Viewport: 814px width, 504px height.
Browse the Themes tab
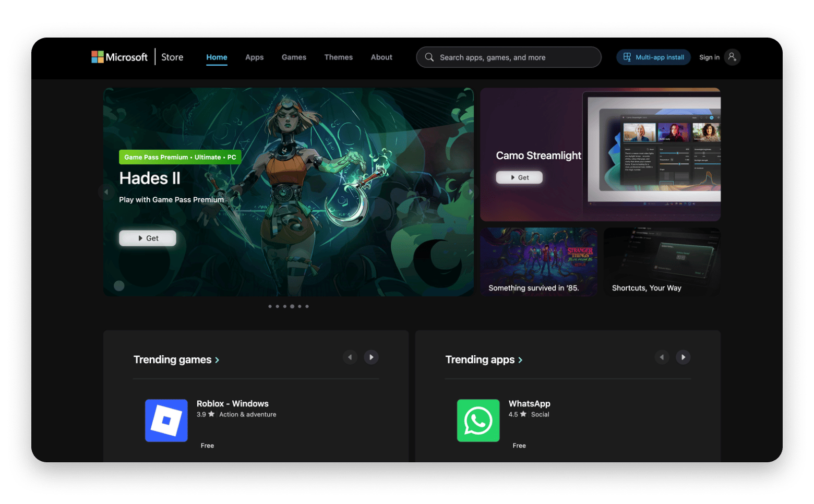click(339, 57)
